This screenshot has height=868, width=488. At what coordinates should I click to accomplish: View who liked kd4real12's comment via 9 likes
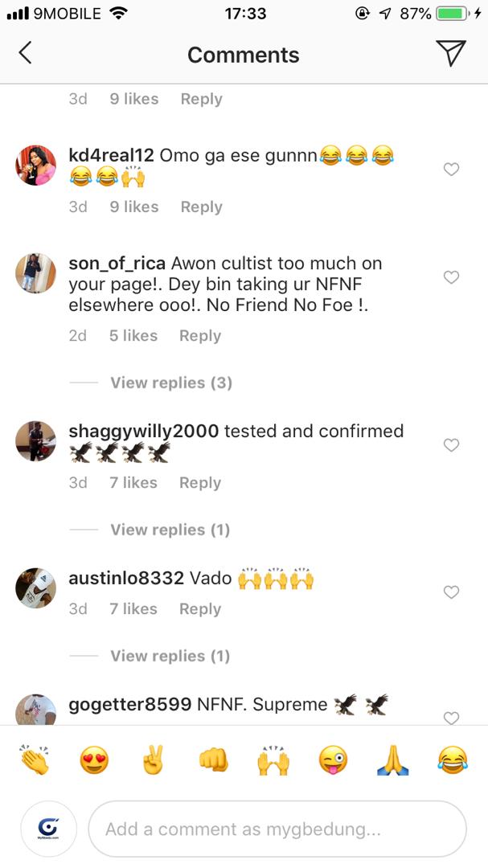coord(133,207)
